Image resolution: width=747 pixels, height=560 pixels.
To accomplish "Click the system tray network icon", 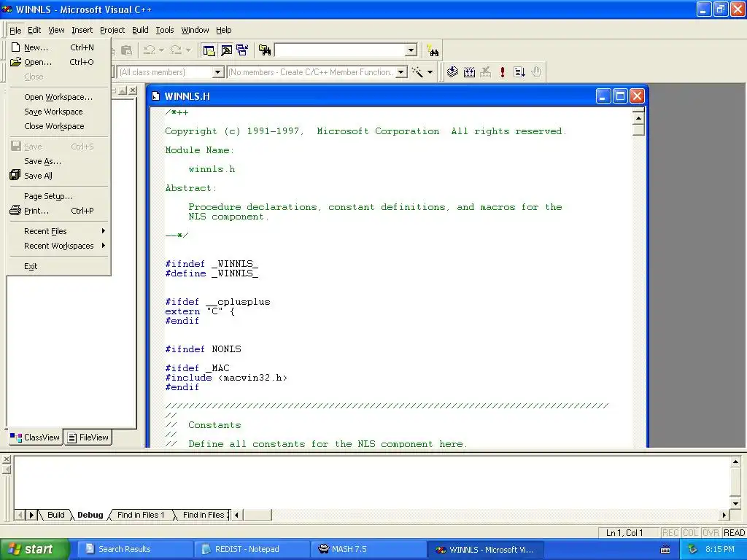I will [x=692, y=550].
